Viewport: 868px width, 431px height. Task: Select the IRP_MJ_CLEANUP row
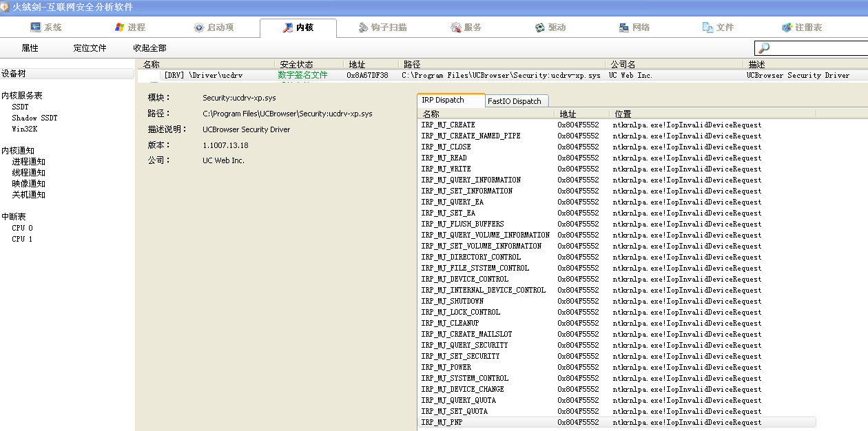617,323
